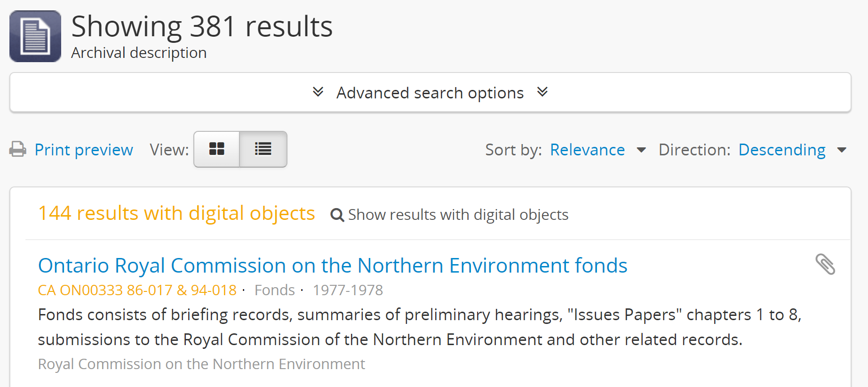The width and height of the screenshot is (868, 387).
Task: Click left double-chevron beside Advanced search options
Action: click(x=318, y=92)
